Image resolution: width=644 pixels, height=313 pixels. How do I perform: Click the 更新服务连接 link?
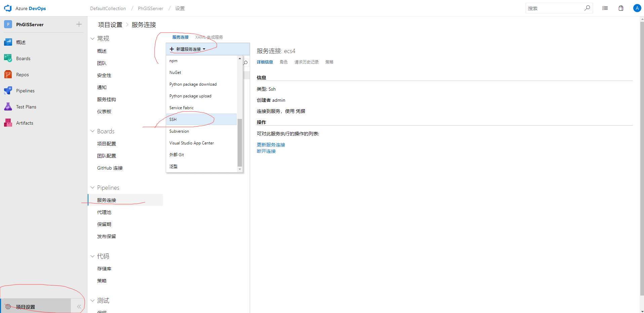(271, 145)
